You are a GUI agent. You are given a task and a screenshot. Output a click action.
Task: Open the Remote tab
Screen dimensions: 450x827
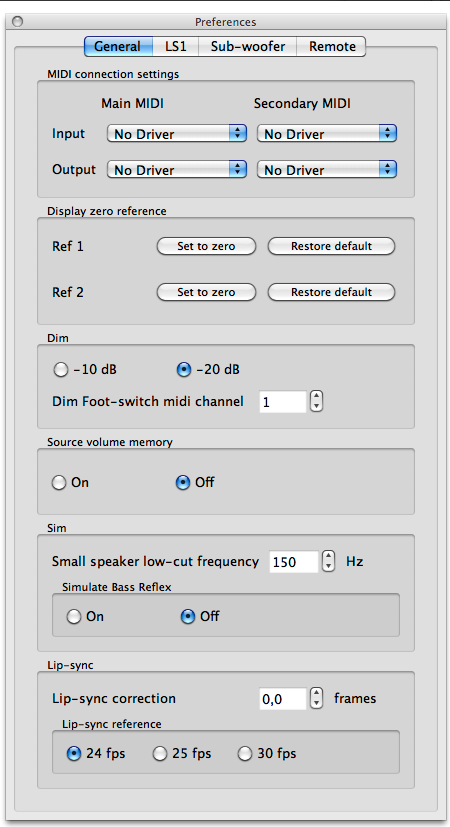point(331,46)
